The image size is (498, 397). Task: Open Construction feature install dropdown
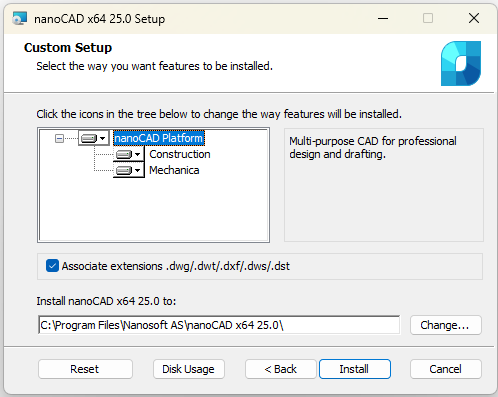click(x=129, y=154)
